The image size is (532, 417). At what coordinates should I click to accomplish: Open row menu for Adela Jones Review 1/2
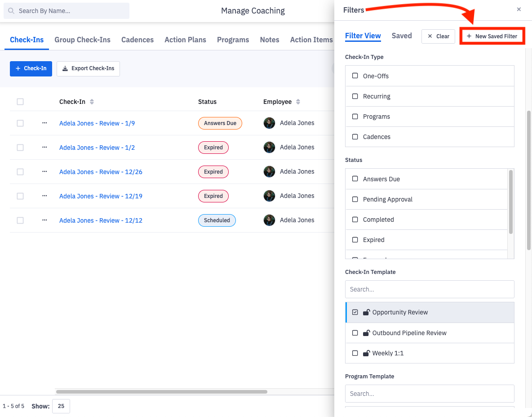(x=44, y=148)
